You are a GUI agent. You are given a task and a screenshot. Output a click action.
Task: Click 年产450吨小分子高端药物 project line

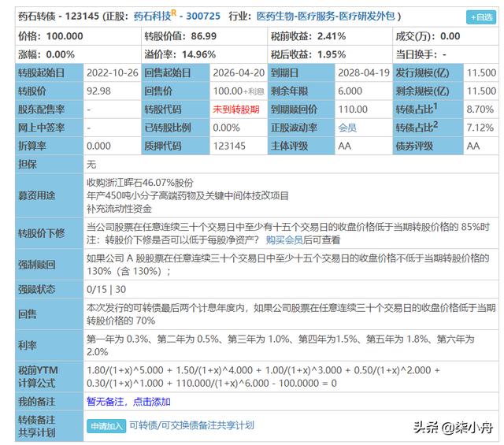187,195
